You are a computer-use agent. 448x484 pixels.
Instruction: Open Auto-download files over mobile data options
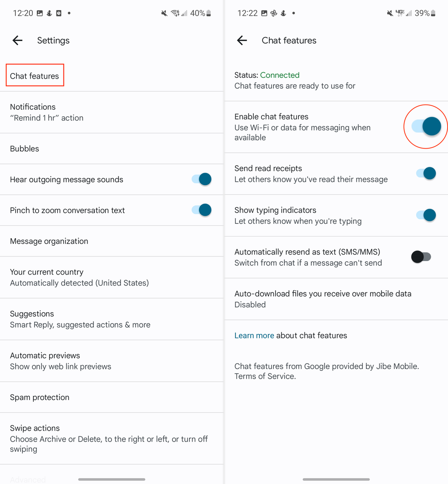click(x=323, y=299)
